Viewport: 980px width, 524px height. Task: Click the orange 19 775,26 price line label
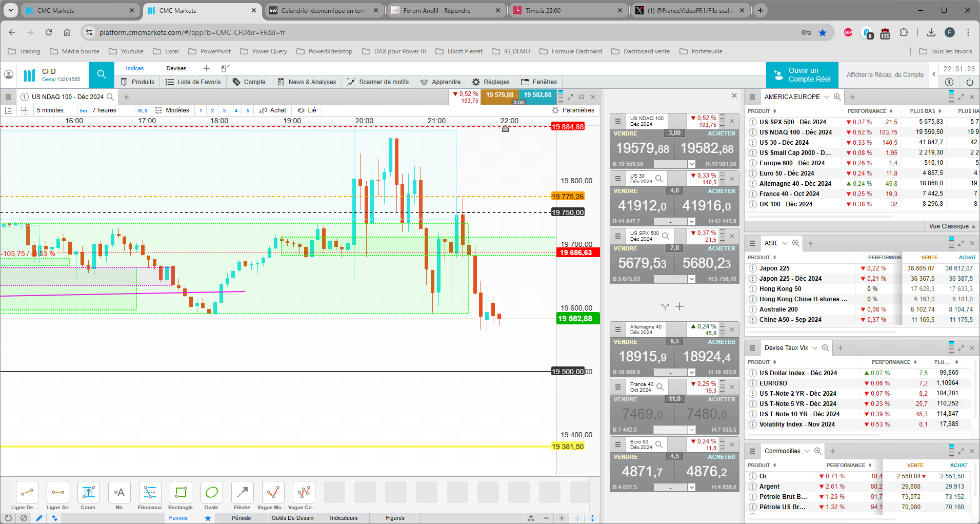(568, 197)
